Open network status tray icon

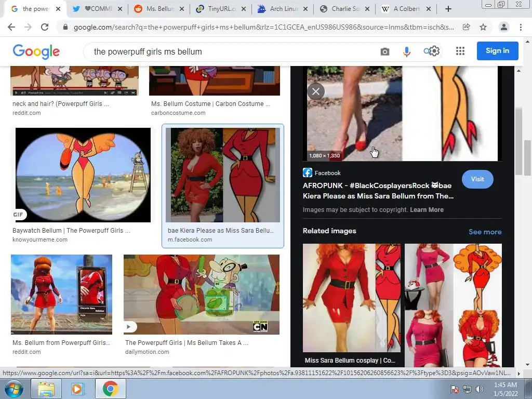[x=467, y=389]
